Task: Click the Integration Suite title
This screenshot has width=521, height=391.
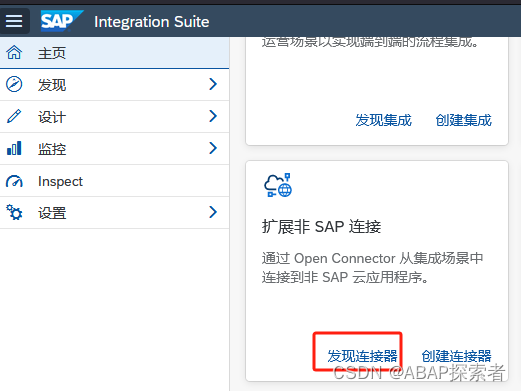Action: tap(152, 22)
